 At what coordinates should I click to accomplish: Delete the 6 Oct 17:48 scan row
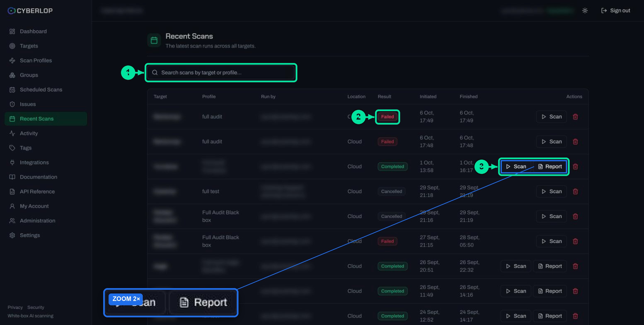click(x=575, y=142)
